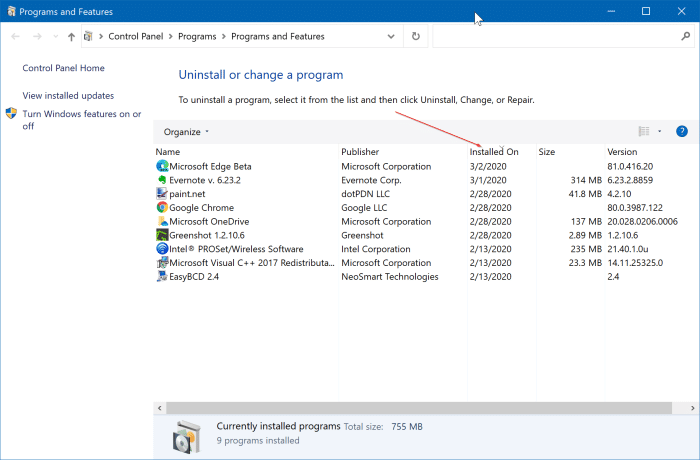Click the forward navigation arrow
700x460 pixels.
pos(38,37)
